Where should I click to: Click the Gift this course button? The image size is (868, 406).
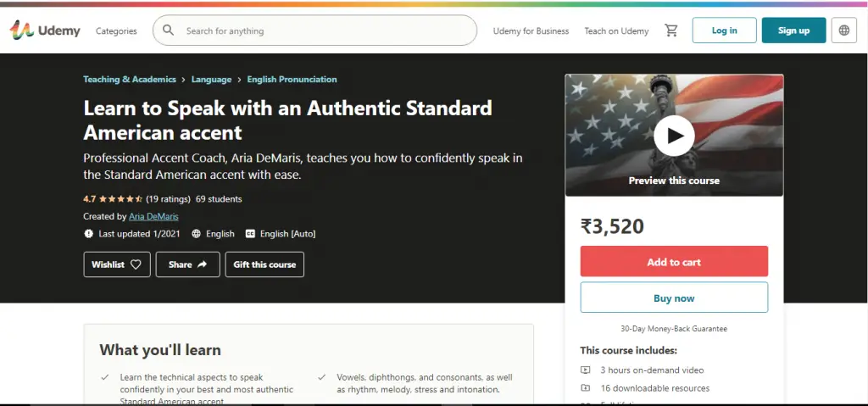point(264,264)
